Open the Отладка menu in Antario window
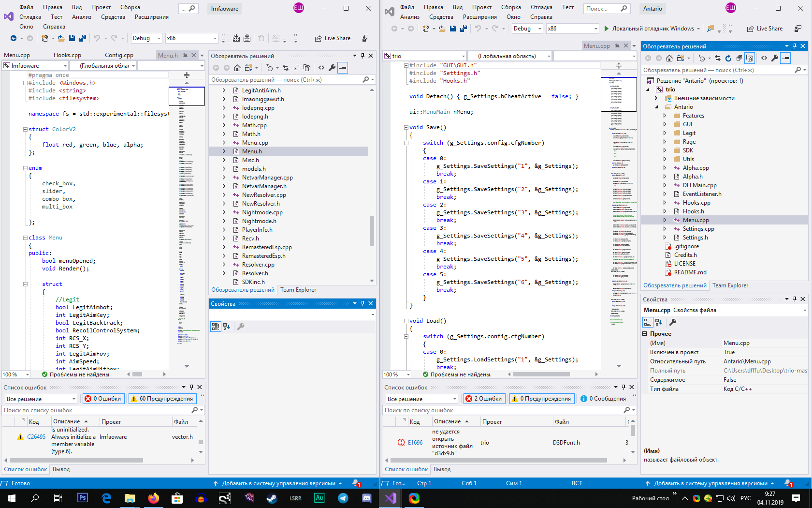The image size is (812, 508). [541, 7]
